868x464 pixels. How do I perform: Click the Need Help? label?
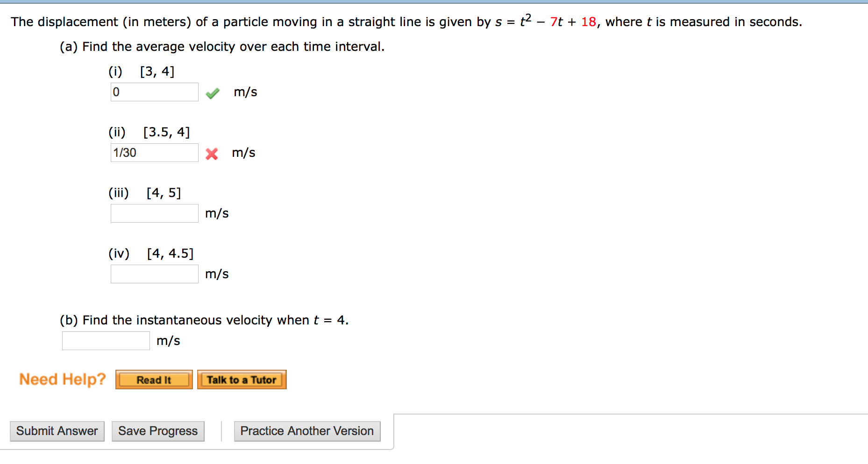pos(62,379)
